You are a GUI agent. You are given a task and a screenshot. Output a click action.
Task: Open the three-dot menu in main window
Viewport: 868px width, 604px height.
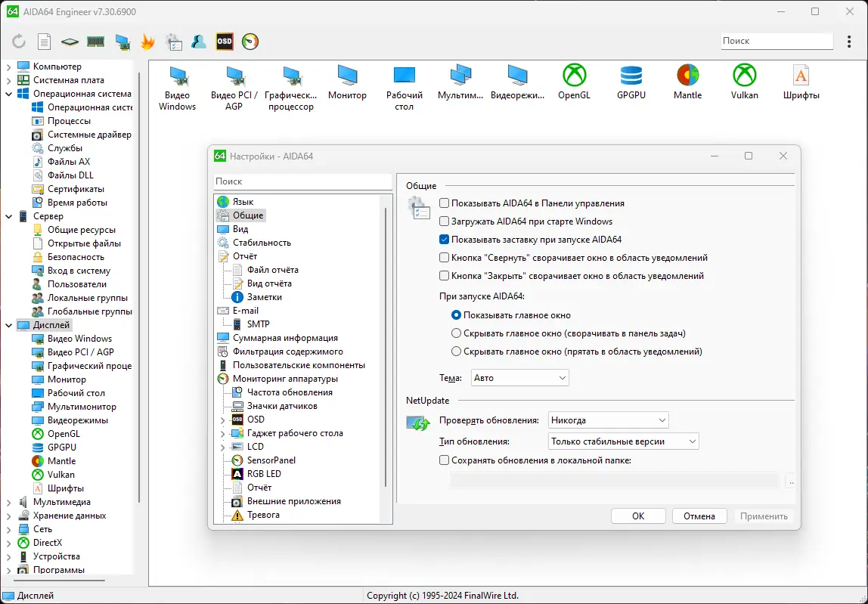tap(849, 42)
